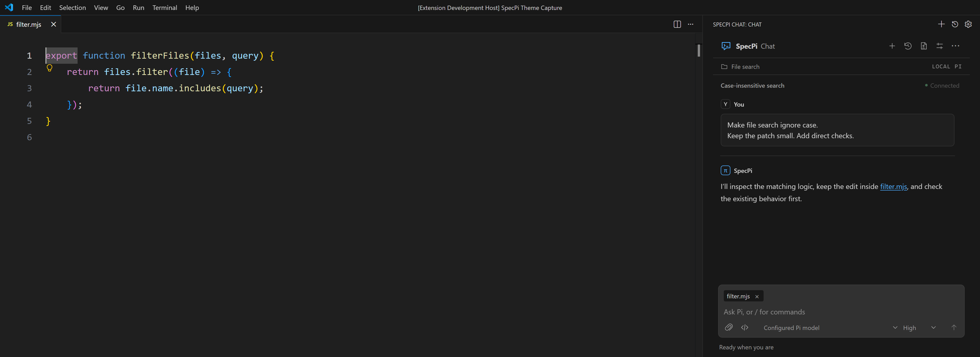Open more options ellipsis in chat header
Screen dimensions: 980x357
point(955,46)
